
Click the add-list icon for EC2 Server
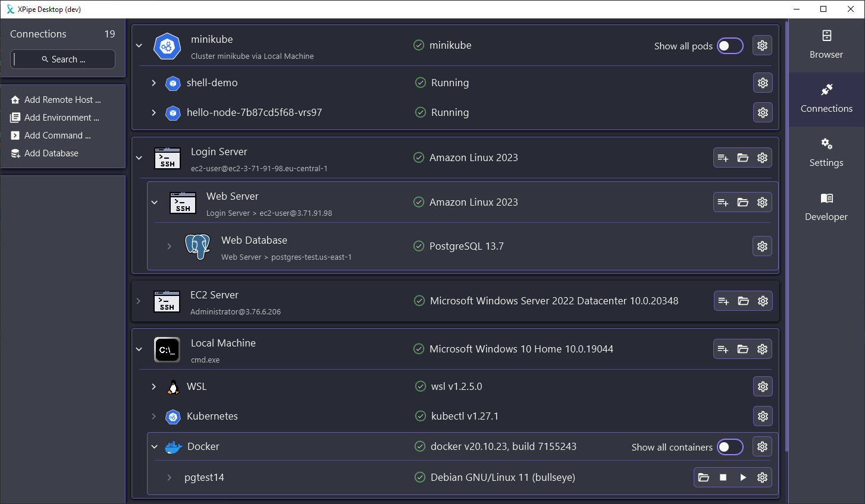click(x=723, y=301)
